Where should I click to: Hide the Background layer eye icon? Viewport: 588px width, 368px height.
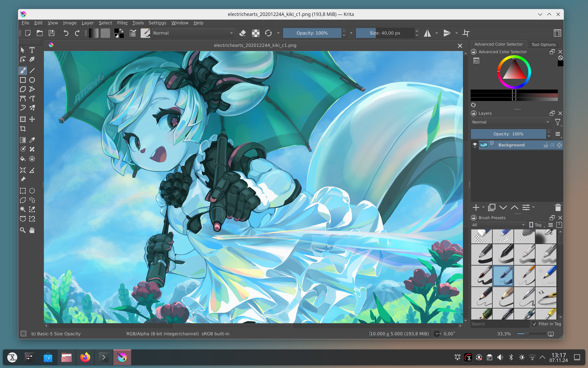[475, 145]
